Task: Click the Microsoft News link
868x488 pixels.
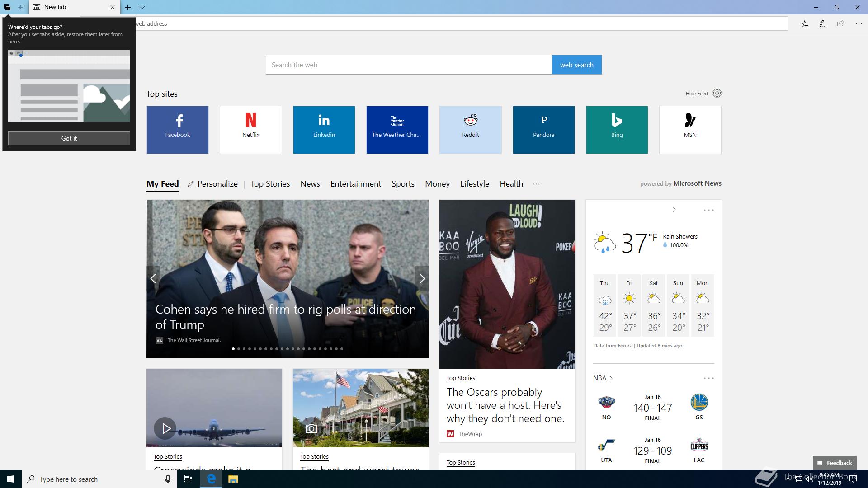Action: 697,183
